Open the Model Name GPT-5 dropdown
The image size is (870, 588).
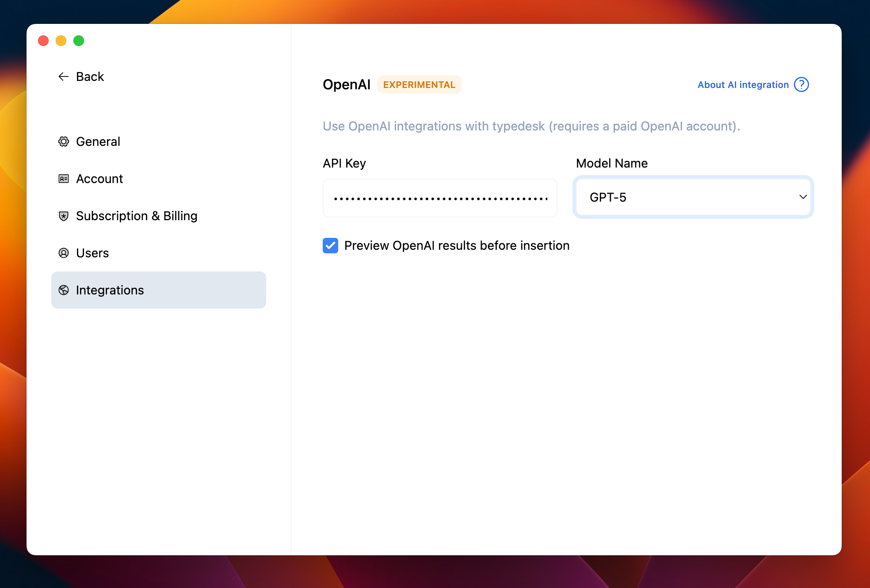(692, 197)
